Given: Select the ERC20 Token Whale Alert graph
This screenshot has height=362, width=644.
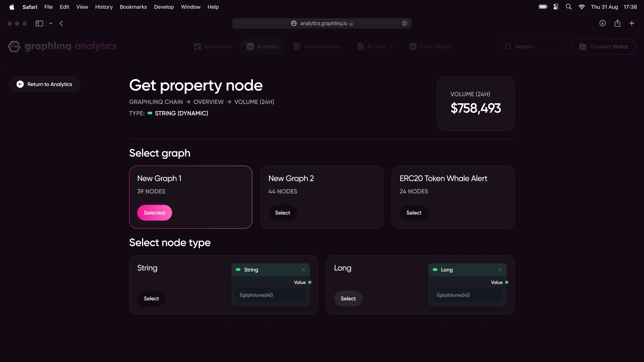Looking at the screenshot, I should (414, 213).
